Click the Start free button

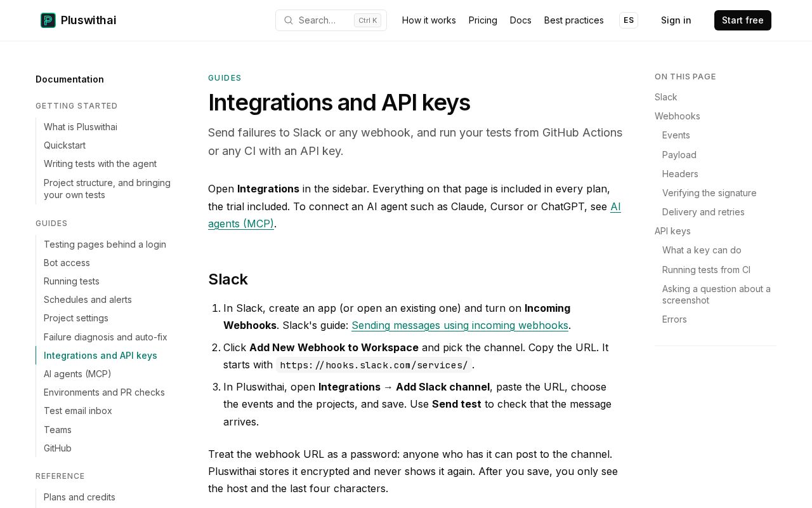click(x=743, y=20)
